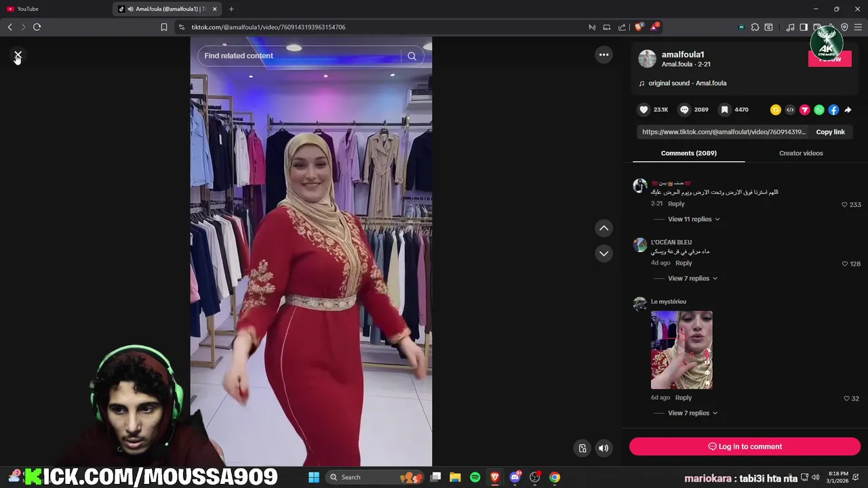Open the browser extensions puzzle icon
Viewport: 868px width, 488px height.
755,27
